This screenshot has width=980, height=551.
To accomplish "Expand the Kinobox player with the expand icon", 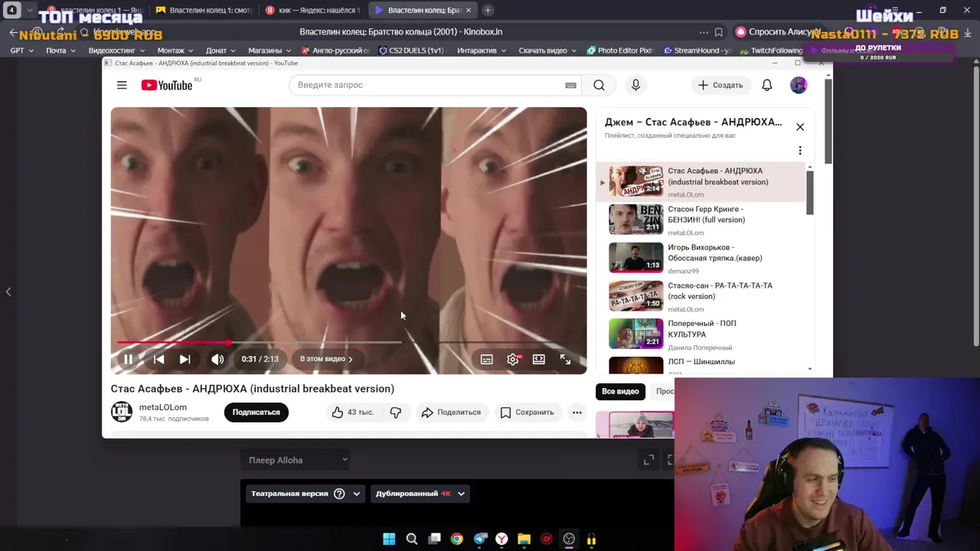I will [648, 460].
